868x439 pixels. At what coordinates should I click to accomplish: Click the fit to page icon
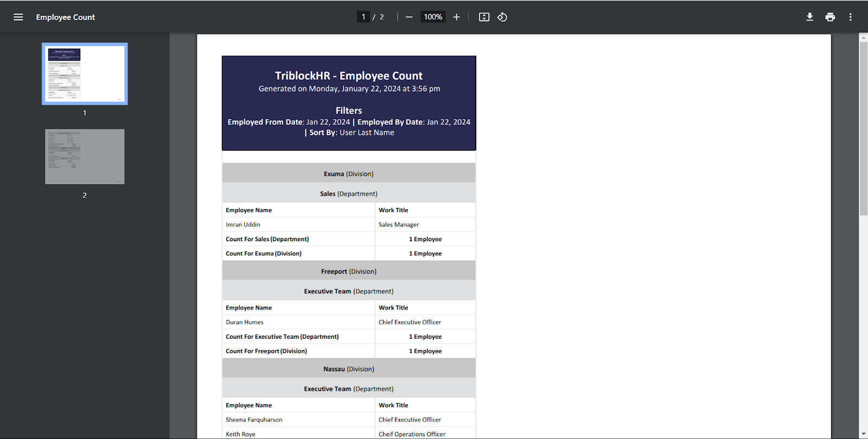point(484,17)
